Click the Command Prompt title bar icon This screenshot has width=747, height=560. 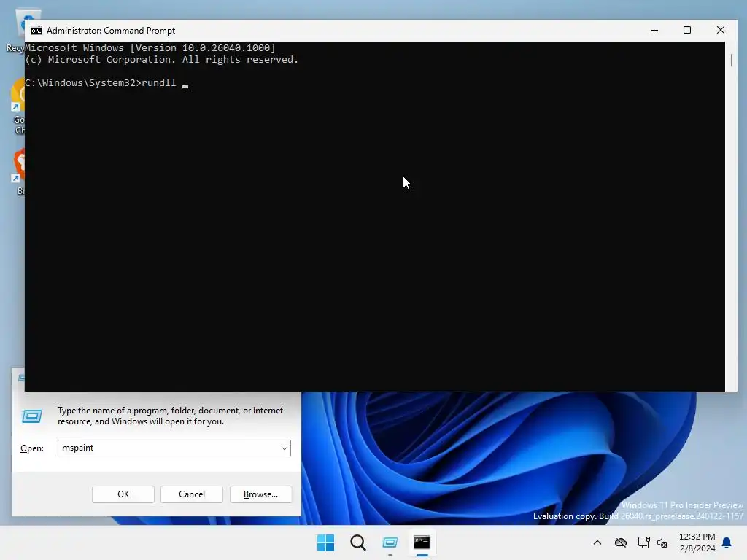point(36,31)
